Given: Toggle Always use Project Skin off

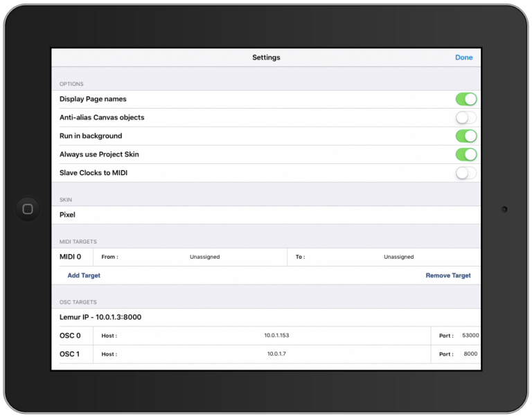Looking at the screenshot, I should click(465, 154).
